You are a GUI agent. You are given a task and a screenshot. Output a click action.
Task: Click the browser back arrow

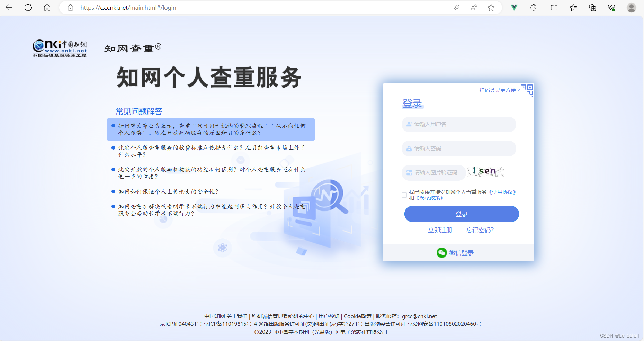9,7
